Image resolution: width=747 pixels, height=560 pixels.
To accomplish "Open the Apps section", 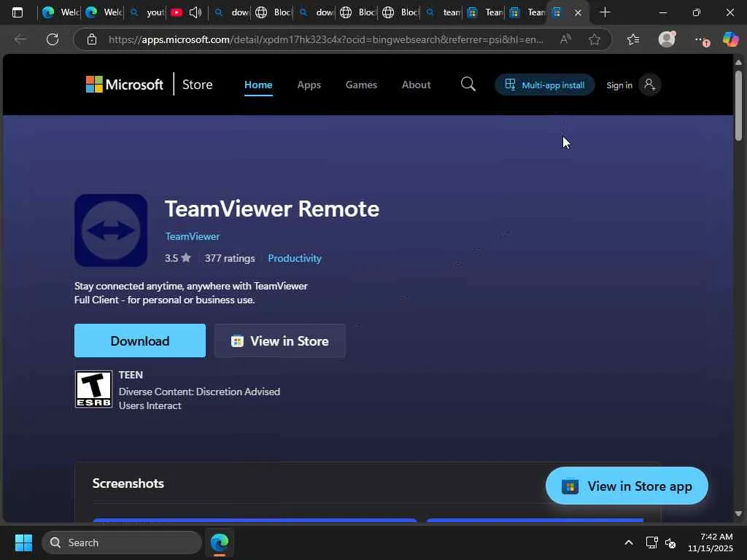I will pyautogui.click(x=309, y=85).
